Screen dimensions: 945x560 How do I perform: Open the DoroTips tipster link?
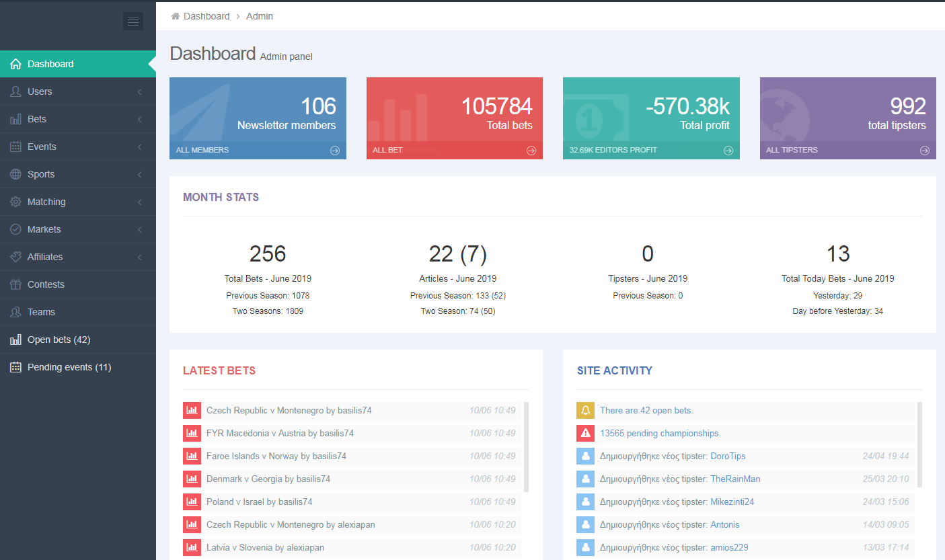tap(728, 456)
